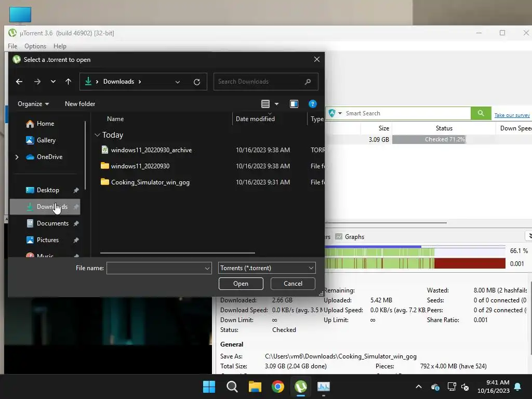Click the Checked 71.2% progress bar
This screenshot has width=532, height=399.
tap(445, 139)
